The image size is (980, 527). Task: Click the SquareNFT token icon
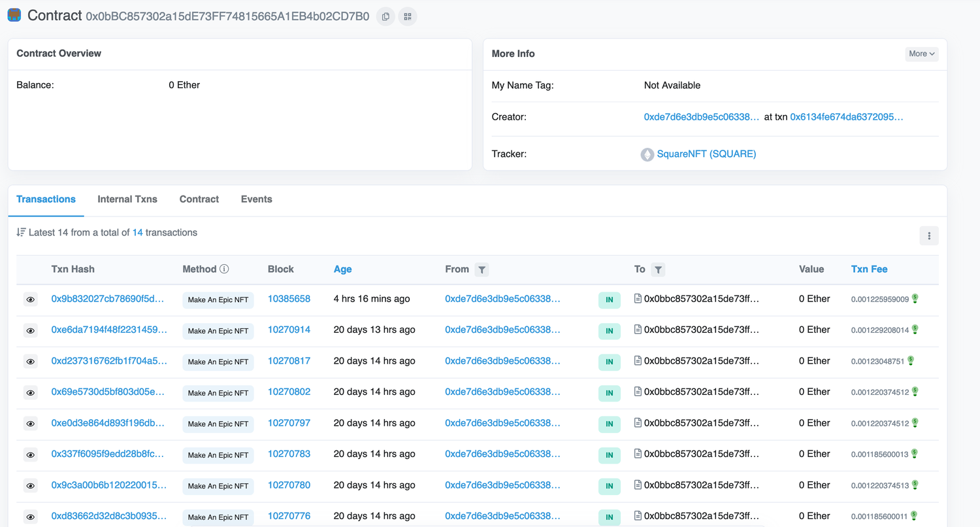click(x=647, y=154)
